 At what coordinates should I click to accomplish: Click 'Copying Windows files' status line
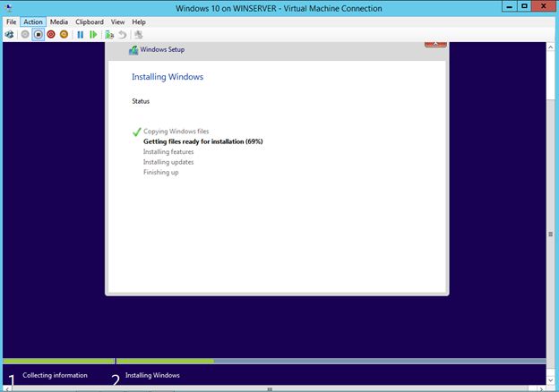pyautogui.click(x=176, y=132)
